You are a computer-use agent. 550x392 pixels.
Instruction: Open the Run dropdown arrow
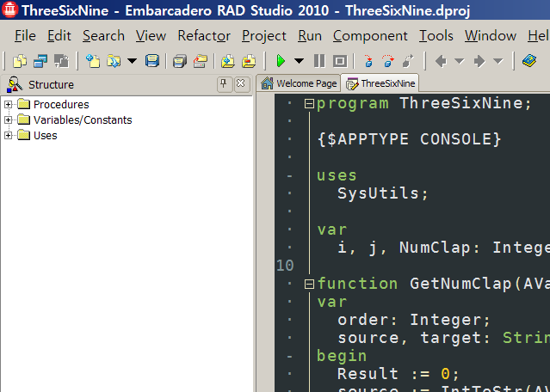click(299, 61)
